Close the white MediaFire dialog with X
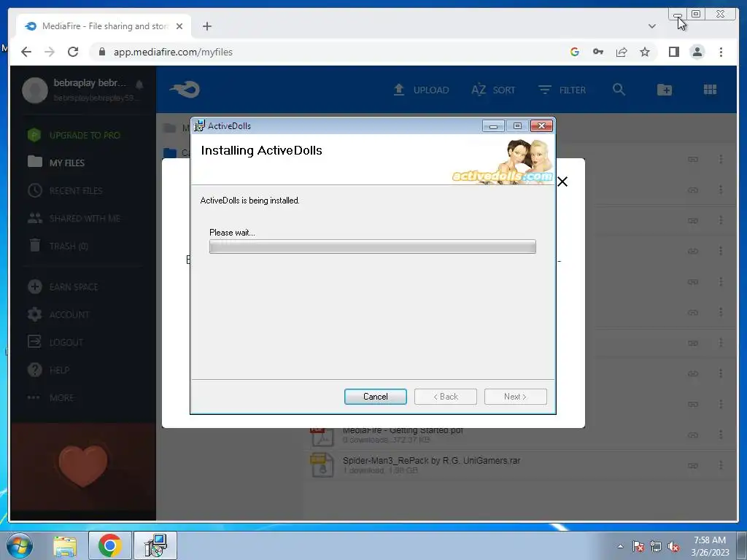The image size is (747, 560). 562,182
